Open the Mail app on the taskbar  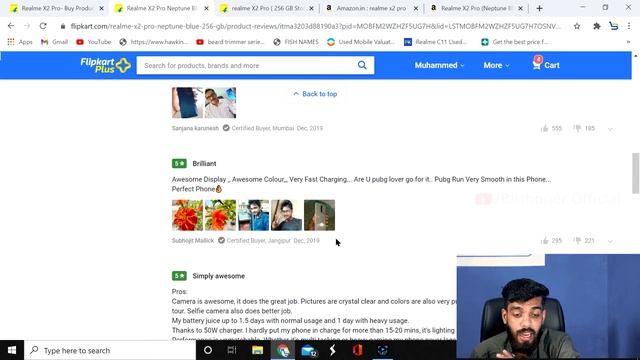pos(309,350)
